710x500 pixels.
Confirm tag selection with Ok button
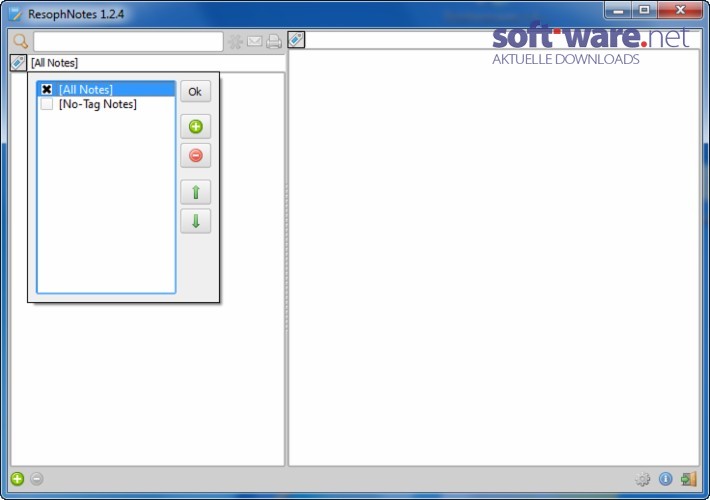pyautogui.click(x=195, y=91)
